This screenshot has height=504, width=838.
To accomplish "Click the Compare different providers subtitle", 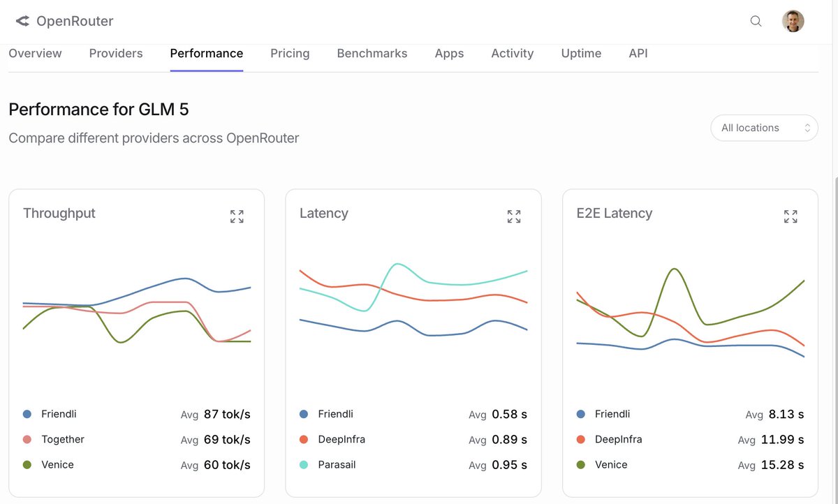I will coord(154,138).
